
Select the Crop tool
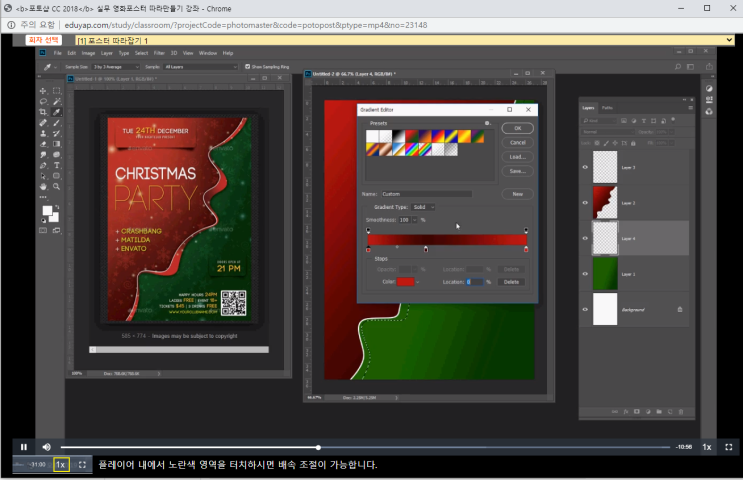[x=43, y=112]
